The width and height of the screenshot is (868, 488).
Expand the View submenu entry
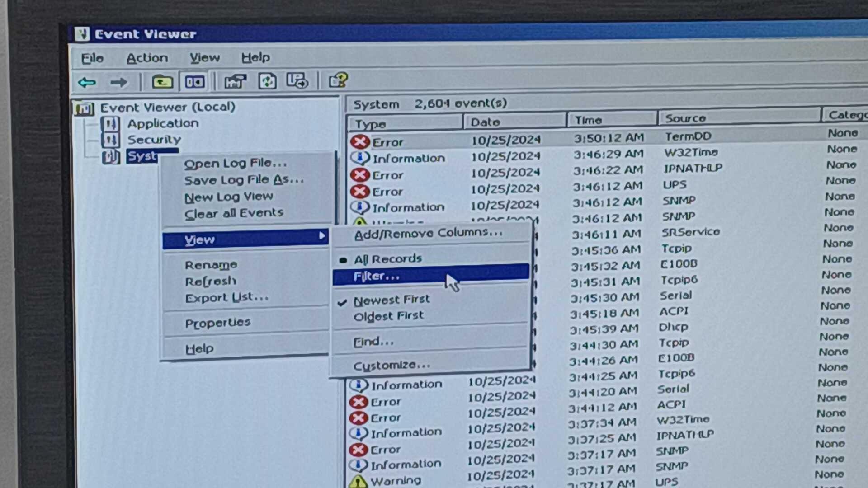[x=245, y=239]
